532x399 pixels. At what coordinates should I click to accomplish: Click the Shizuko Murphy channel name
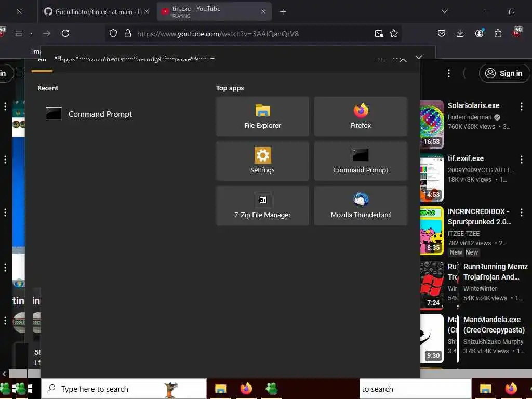coord(494,342)
